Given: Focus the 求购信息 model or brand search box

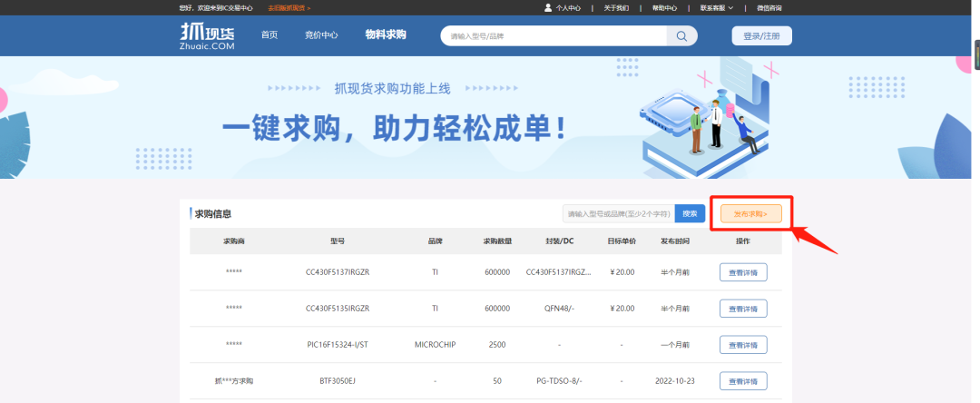Looking at the screenshot, I should pos(619,213).
